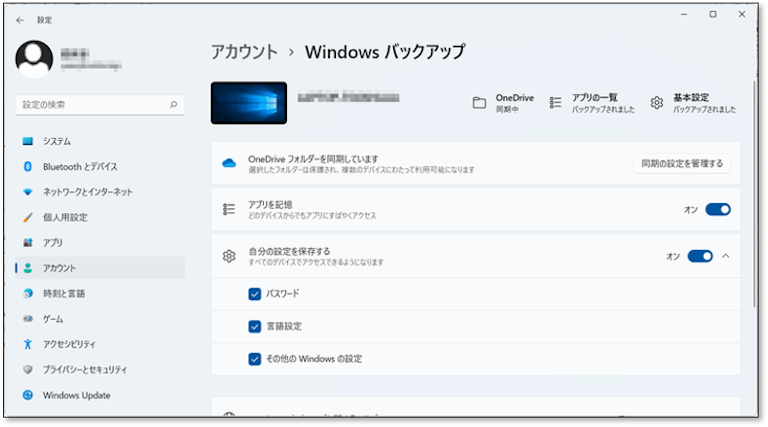Turn off the 自分の設定を保存する toggle

click(x=700, y=256)
